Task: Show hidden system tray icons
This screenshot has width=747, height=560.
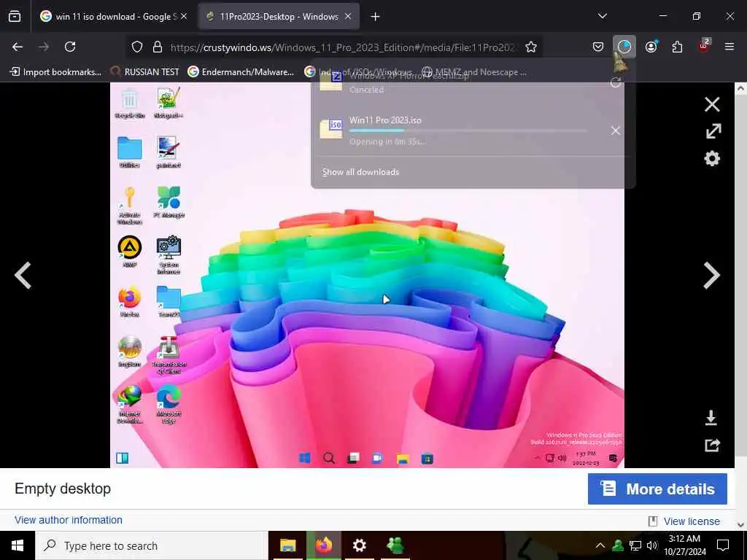Action: click(600, 545)
